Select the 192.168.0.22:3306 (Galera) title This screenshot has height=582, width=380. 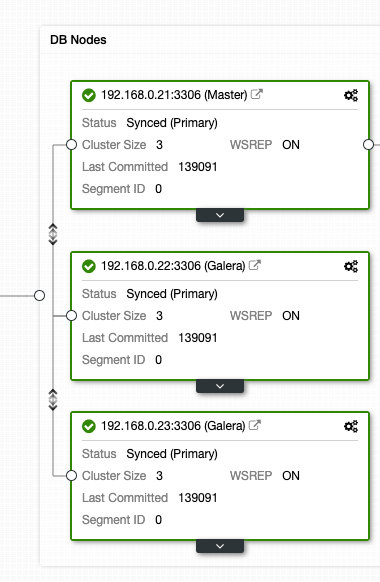(173, 266)
